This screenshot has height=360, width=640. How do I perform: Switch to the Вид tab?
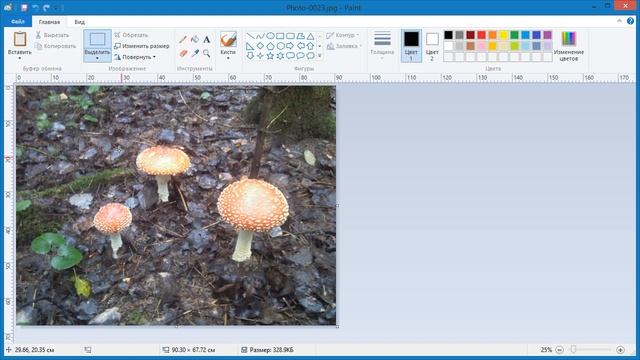pyautogui.click(x=80, y=22)
